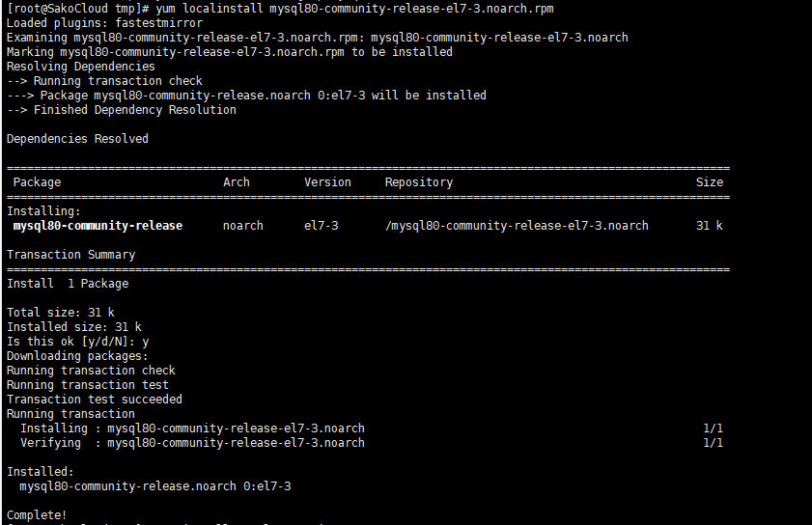
Task: Click the "Running transaction check" line without an arrow
Action: (x=91, y=371)
